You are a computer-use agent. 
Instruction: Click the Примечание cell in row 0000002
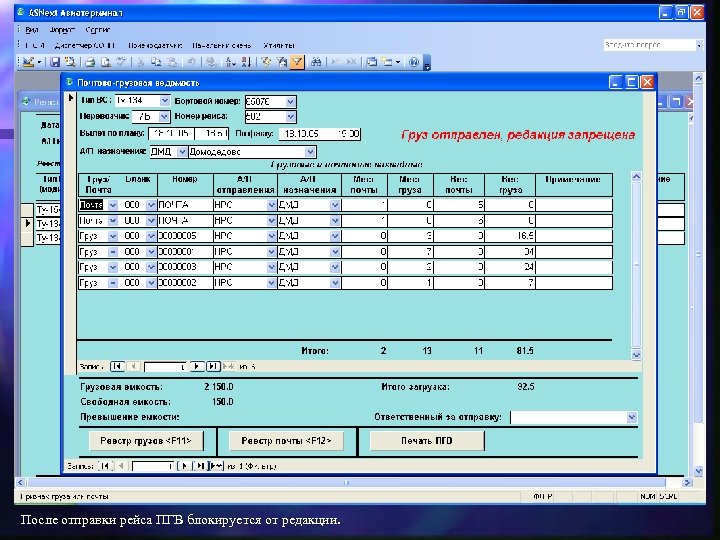(574, 283)
